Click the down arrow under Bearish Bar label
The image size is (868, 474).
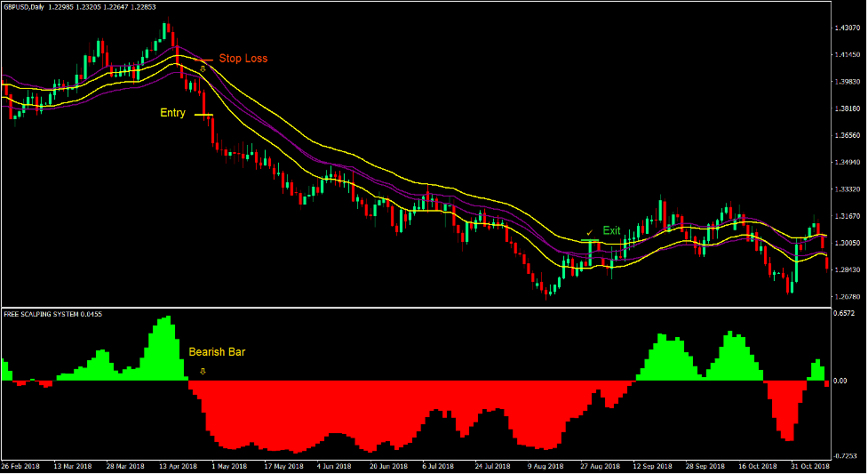coord(203,371)
